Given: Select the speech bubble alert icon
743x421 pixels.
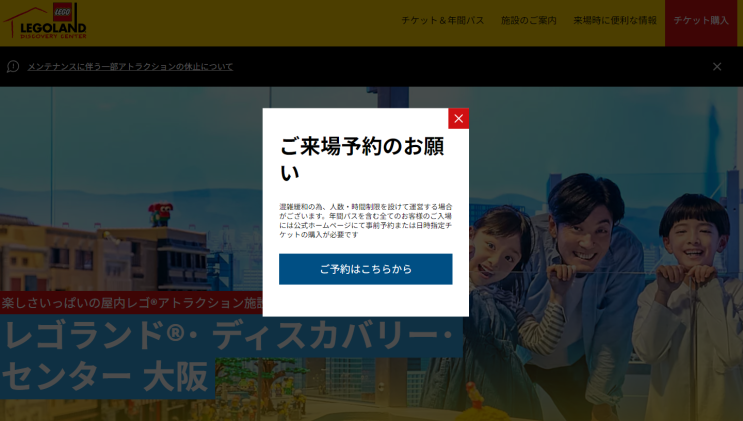Looking at the screenshot, I should [13, 67].
